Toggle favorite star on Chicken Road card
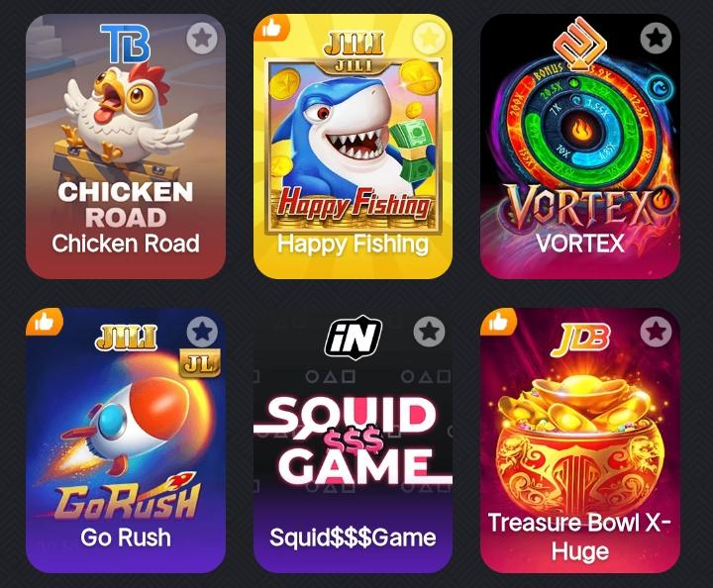 coord(202,39)
